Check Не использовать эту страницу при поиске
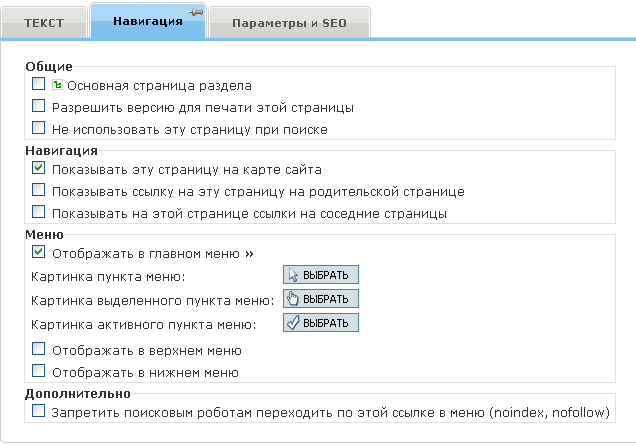636x445 pixels. click(x=39, y=128)
